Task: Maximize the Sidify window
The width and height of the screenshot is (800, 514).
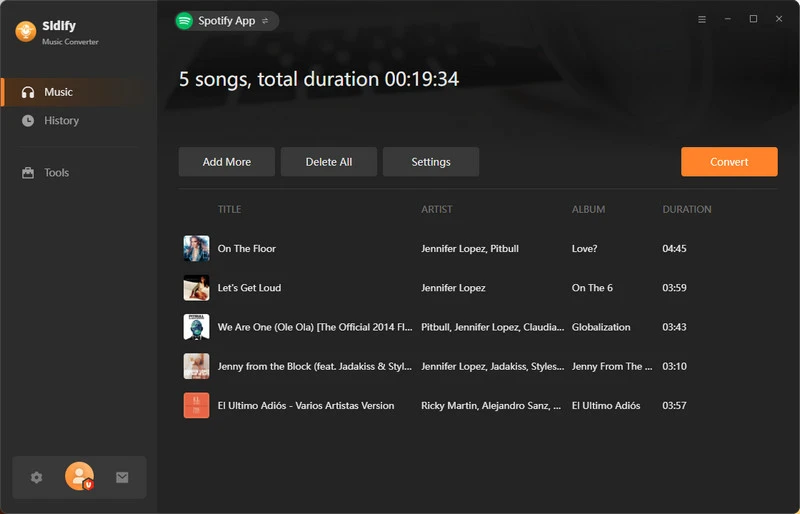Action: tap(753, 19)
